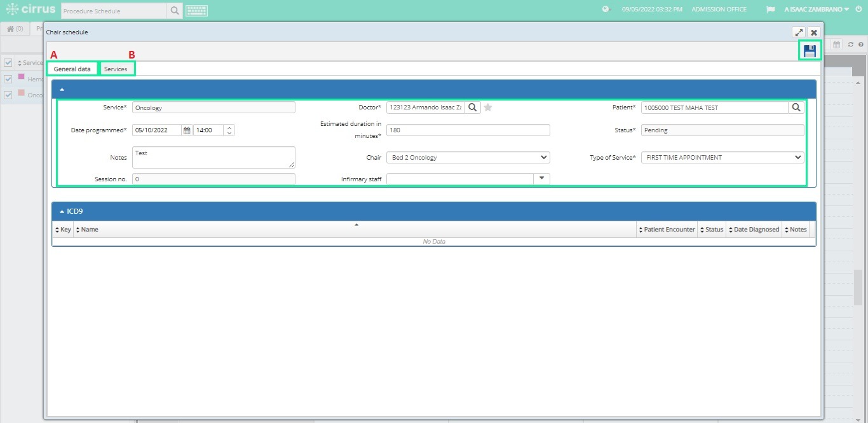868x423 pixels.
Task: Click the top bar search magnifier
Action: coord(175,10)
